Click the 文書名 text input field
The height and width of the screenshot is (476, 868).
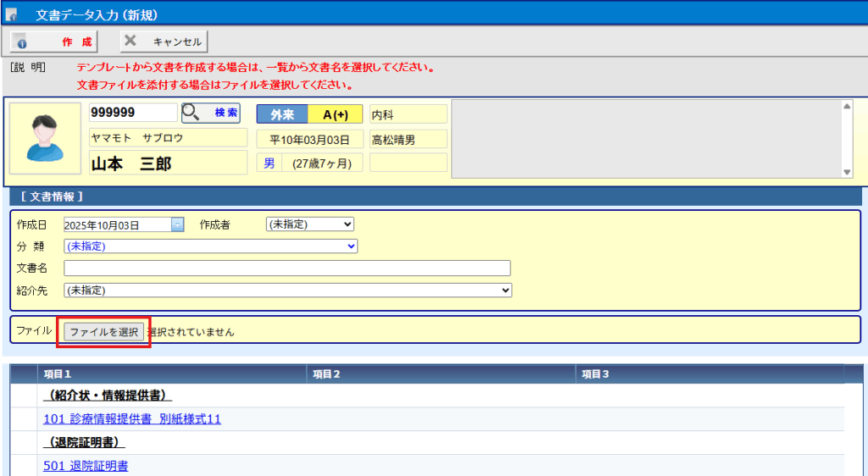pyautogui.click(x=287, y=268)
